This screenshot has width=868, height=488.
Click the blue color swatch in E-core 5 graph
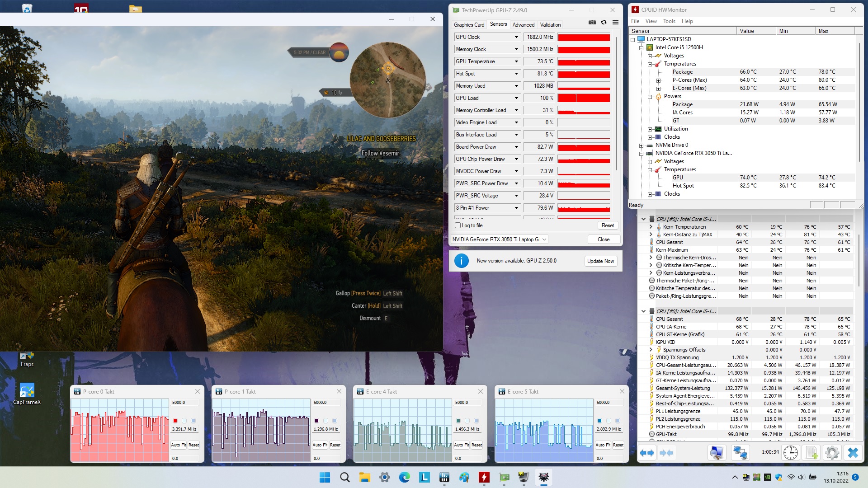tap(600, 421)
